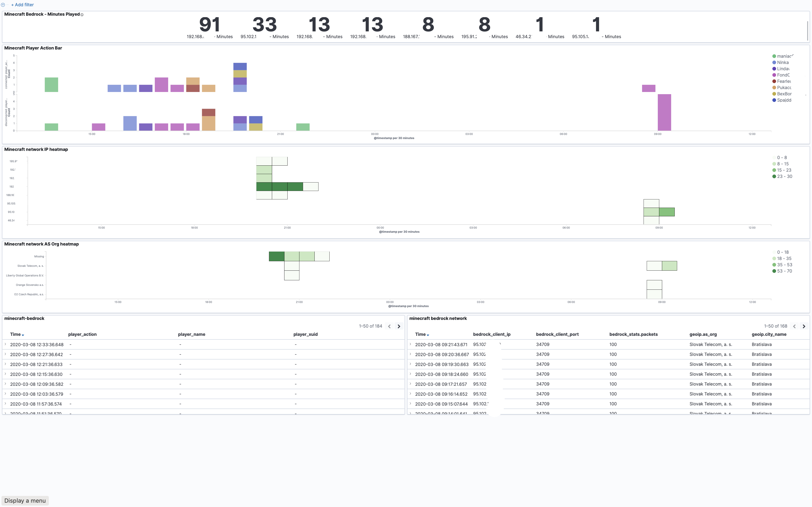Toggle Ninka series in action bar legend
812x507 pixels.
[783, 62]
